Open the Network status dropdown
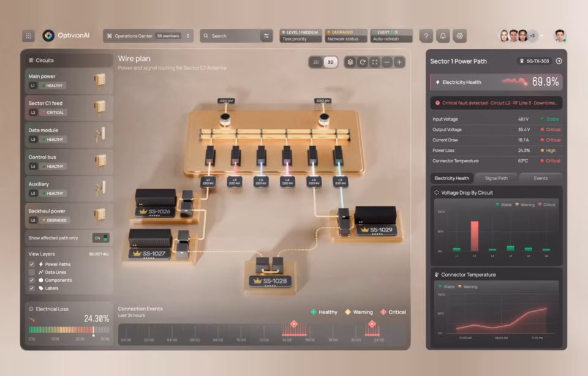Viewport: 588px width, 376px height. pyautogui.click(x=345, y=36)
